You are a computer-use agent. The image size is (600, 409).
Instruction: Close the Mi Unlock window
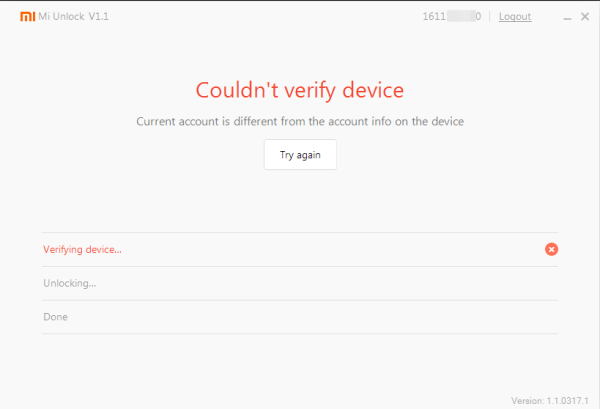pos(585,16)
